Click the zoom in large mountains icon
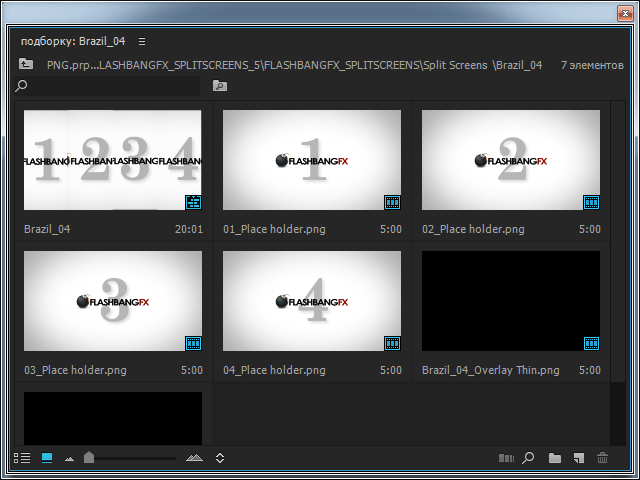The height and width of the screenshot is (480, 640). click(x=194, y=458)
